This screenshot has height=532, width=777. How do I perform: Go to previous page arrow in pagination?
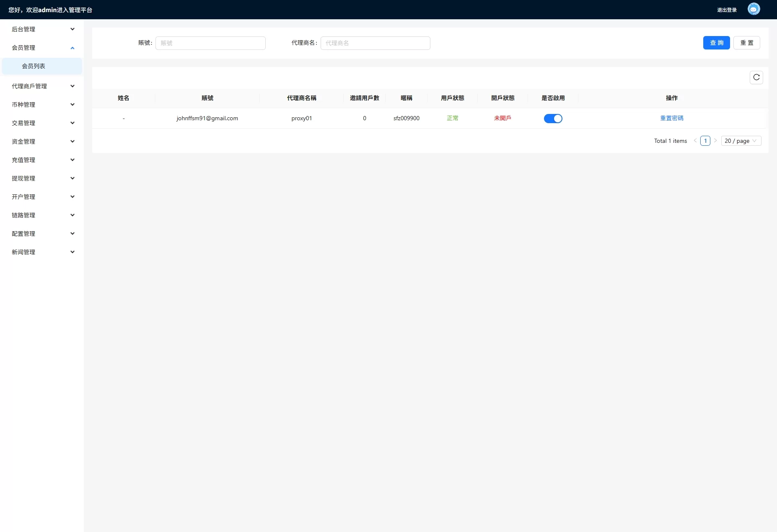[695, 141]
